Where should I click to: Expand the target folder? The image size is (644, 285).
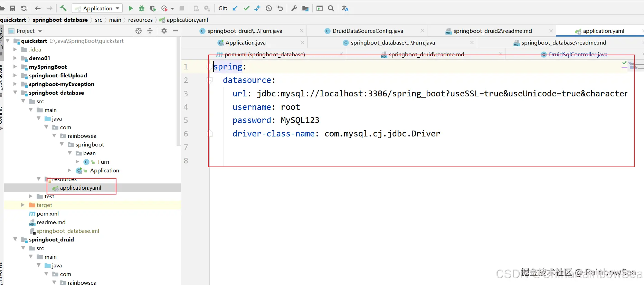click(23, 205)
